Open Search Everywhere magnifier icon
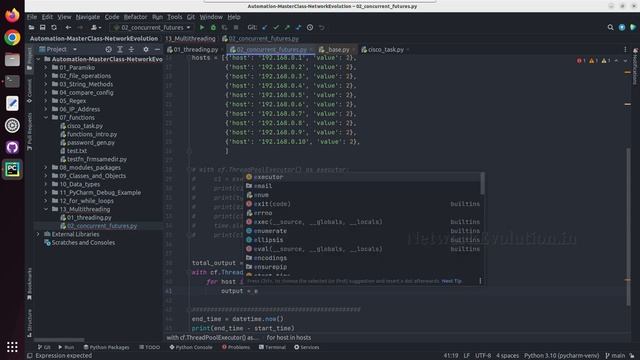 click(x=610, y=27)
